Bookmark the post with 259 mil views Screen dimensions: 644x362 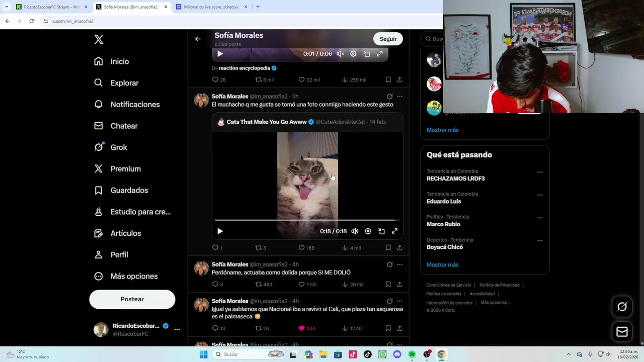tap(388, 80)
